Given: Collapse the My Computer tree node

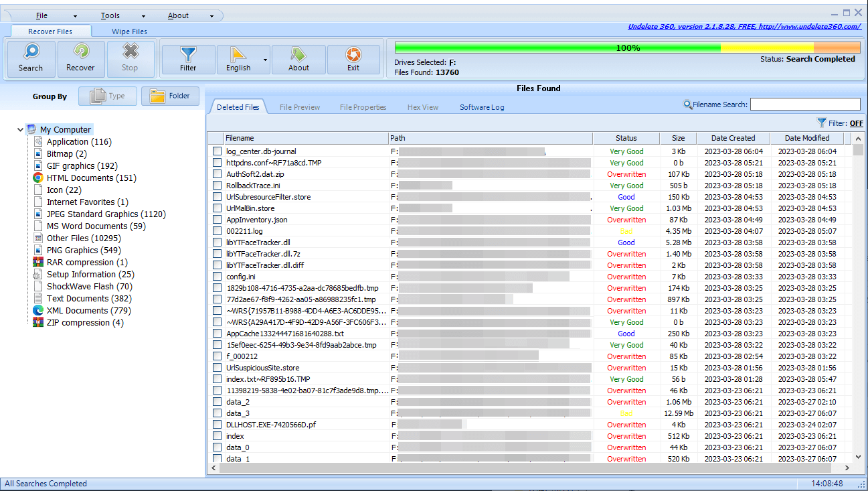Looking at the screenshot, I should pyautogui.click(x=21, y=130).
